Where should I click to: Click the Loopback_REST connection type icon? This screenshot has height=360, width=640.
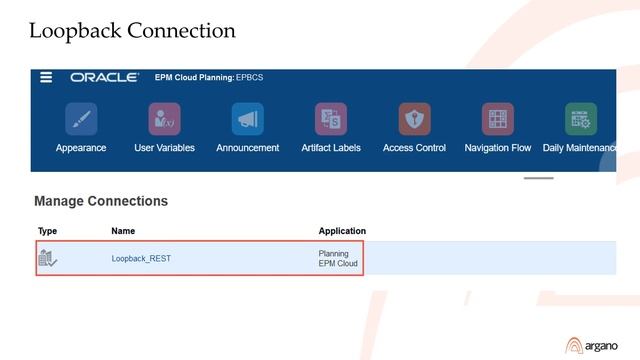[48, 258]
